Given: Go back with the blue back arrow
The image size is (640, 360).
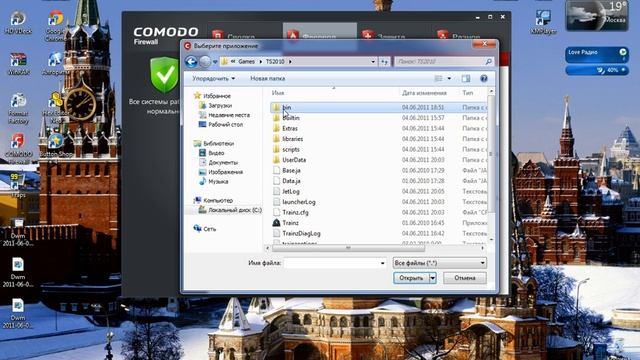Looking at the screenshot, I should point(191,62).
